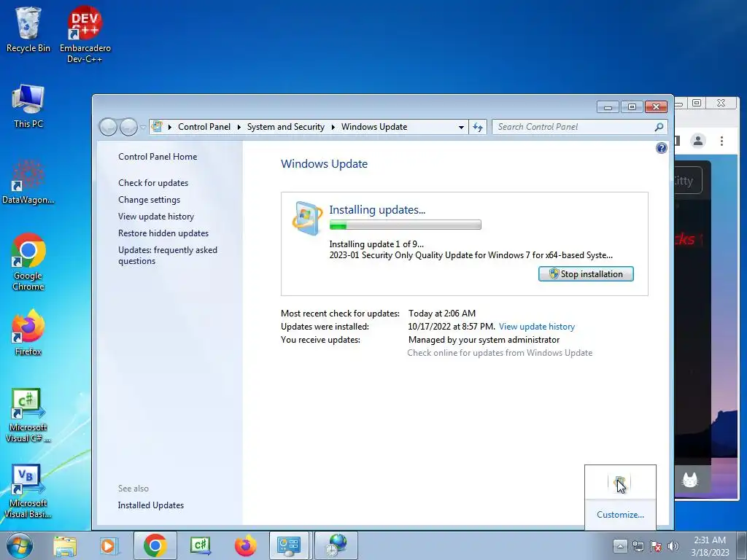Click Windows Update icon in tray popup
747x560 pixels.
[619, 483]
